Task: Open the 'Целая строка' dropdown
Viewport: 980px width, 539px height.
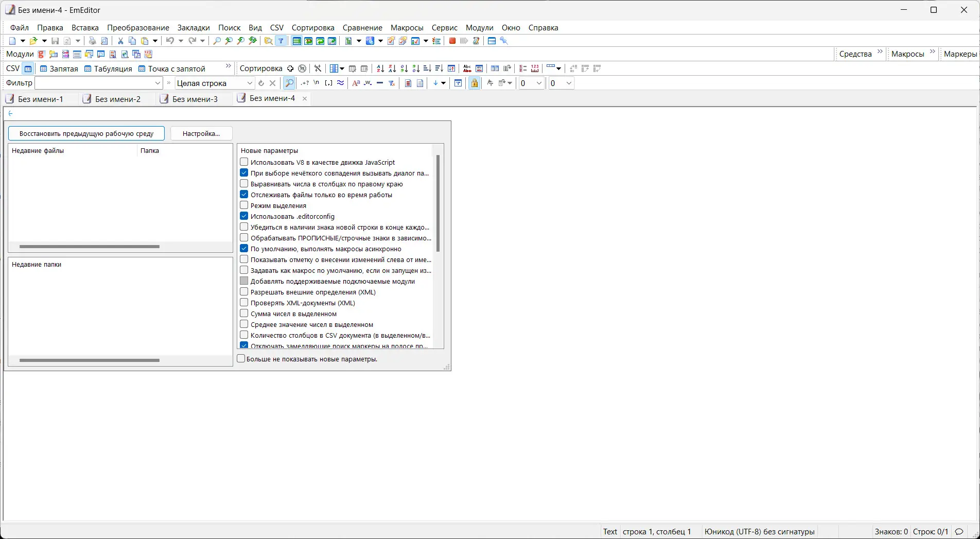Action: [250, 83]
